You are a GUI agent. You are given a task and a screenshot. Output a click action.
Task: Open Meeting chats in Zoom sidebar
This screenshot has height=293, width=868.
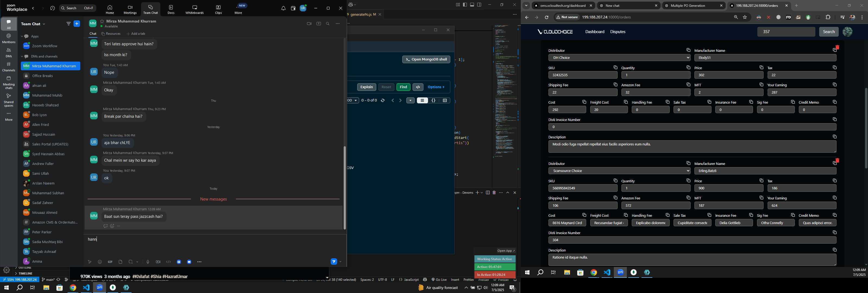coord(9,82)
